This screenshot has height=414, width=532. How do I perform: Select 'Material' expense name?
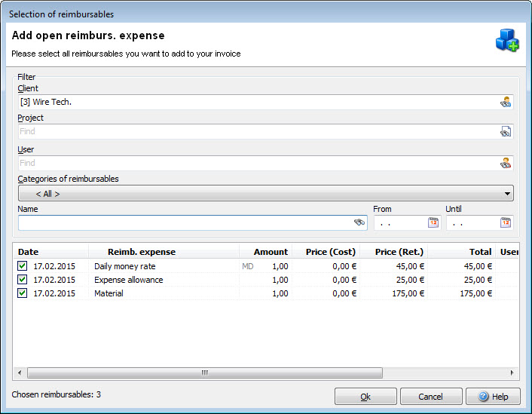[109, 293]
